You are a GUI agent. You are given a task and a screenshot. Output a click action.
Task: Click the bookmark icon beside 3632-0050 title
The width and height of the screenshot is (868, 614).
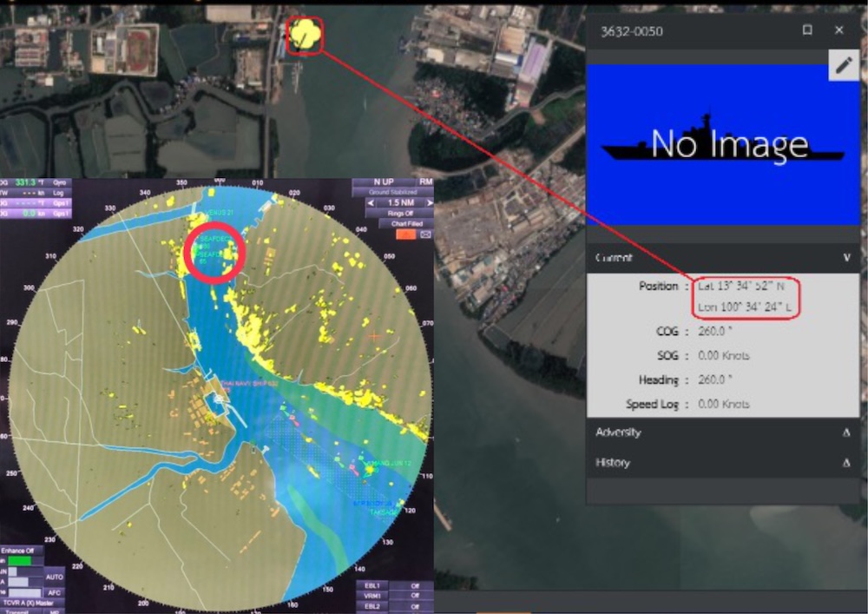click(807, 30)
